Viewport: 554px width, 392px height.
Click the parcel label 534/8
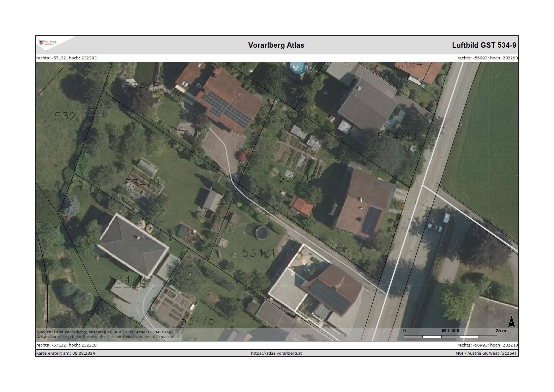[x=141, y=86]
